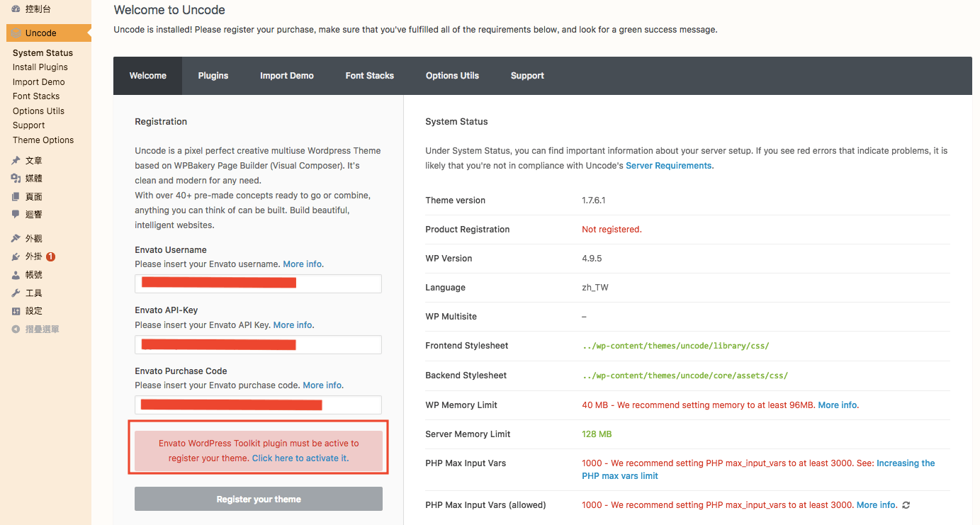
Task: Refresh PHP Max Input Vars allowed value
Action: pyautogui.click(x=906, y=505)
